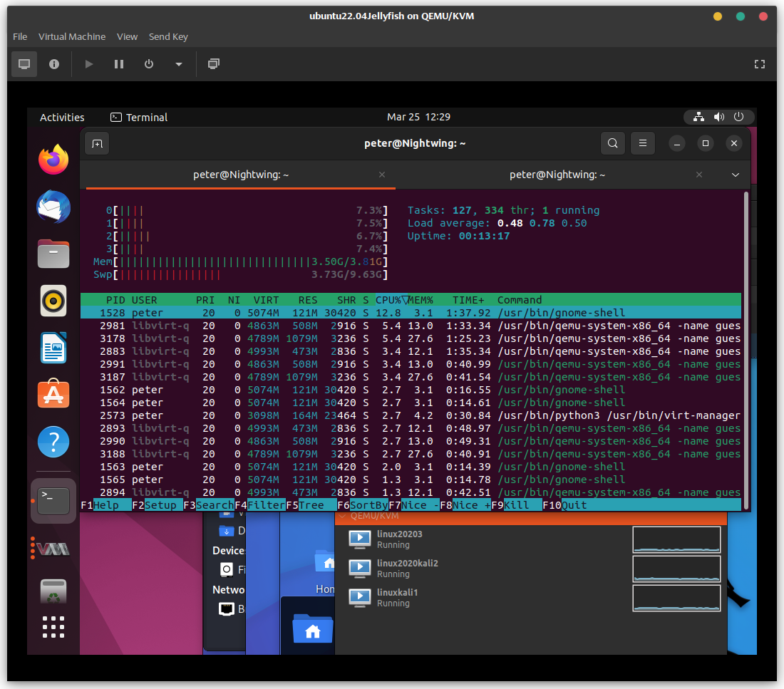Open a new terminal tab with plus icon
784x689 pixels.
[97, 143]
